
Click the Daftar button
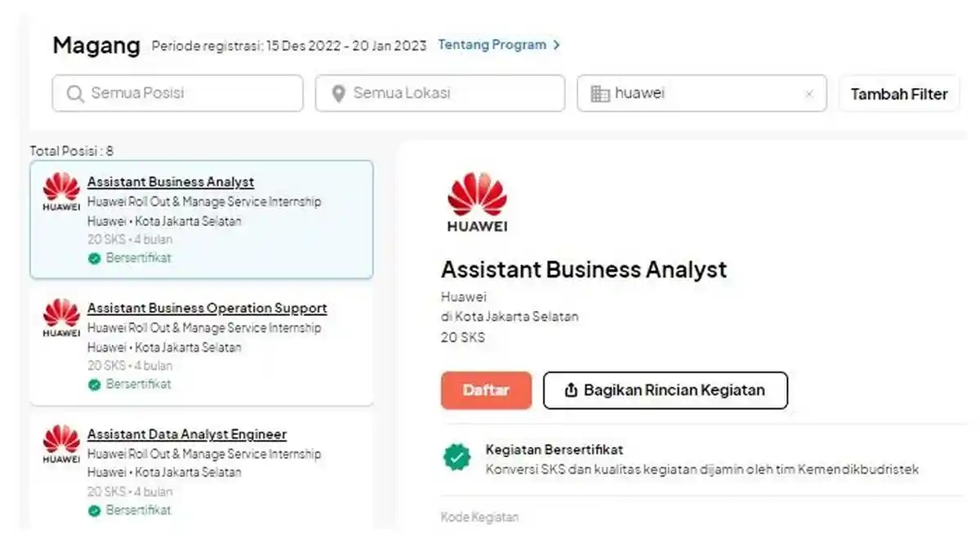tap(486, 390)
